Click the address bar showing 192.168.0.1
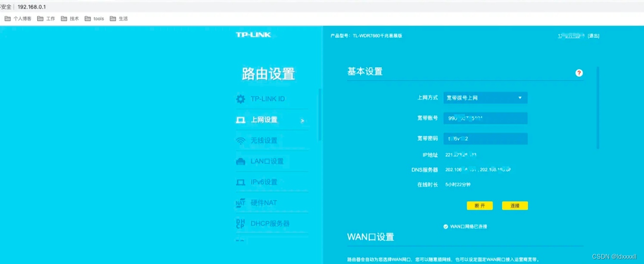 [x=32, y=7]
